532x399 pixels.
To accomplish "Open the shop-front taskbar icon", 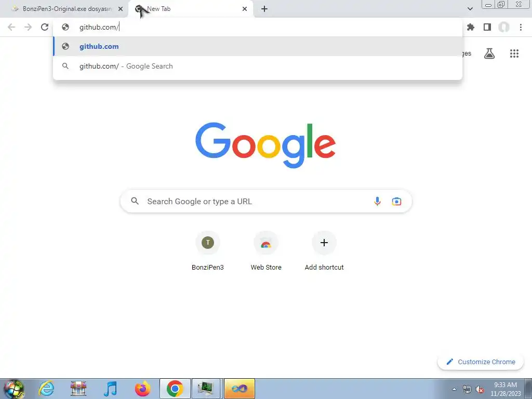I will (x=78, y=389).
